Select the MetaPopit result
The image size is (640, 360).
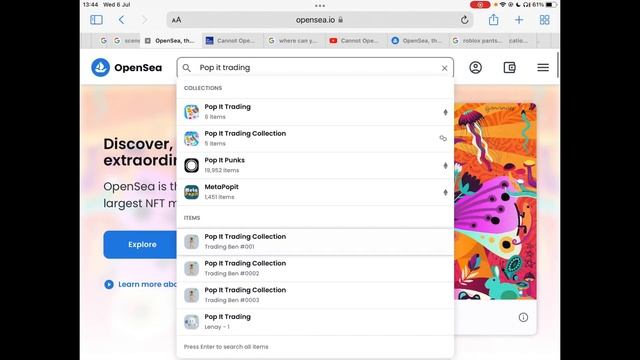coord(315,192)
